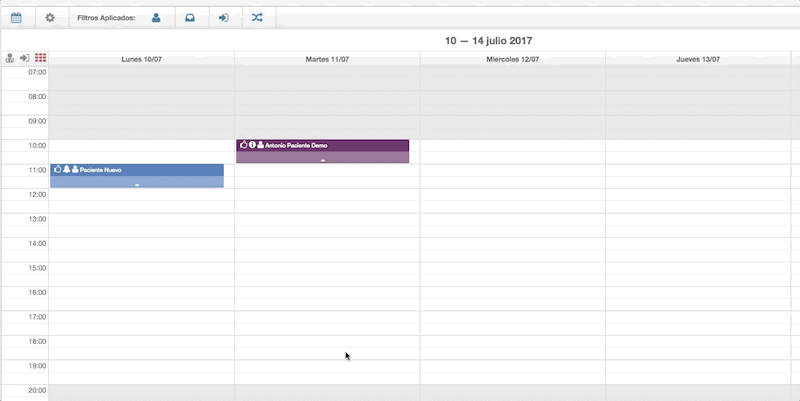Click the gray doctor icon above time column
Image resolution: width=800 pixels, height=401 pixels.
tap(10, 58)
